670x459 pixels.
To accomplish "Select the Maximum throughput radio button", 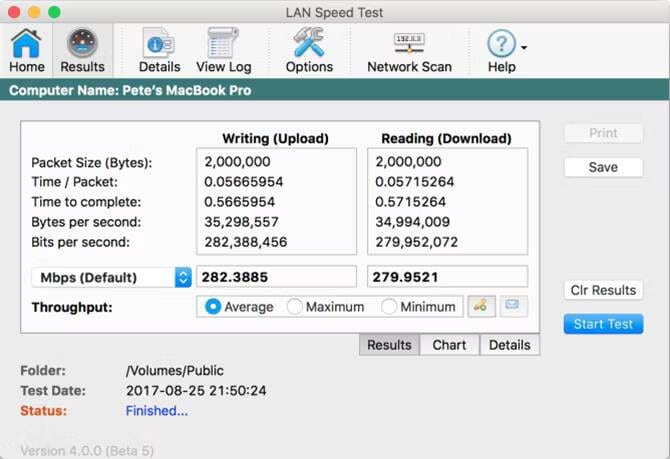I will point(294,306).
